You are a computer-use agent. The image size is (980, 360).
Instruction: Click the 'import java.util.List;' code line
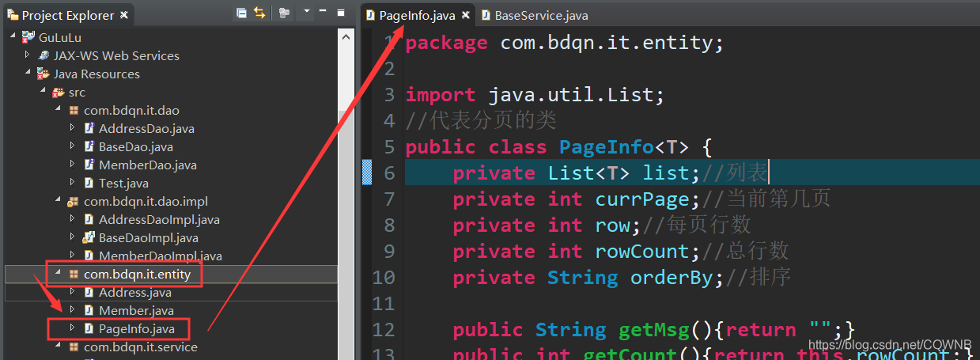pos(535,95)
